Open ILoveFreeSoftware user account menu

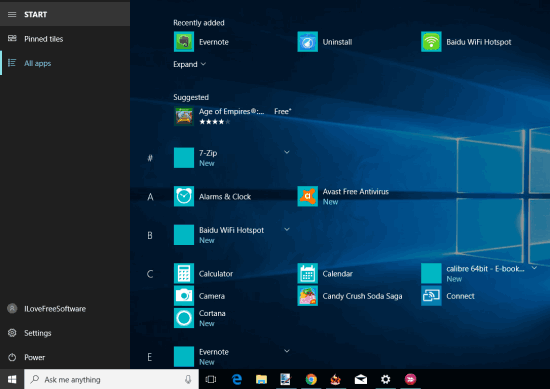(x=65, y=309)
